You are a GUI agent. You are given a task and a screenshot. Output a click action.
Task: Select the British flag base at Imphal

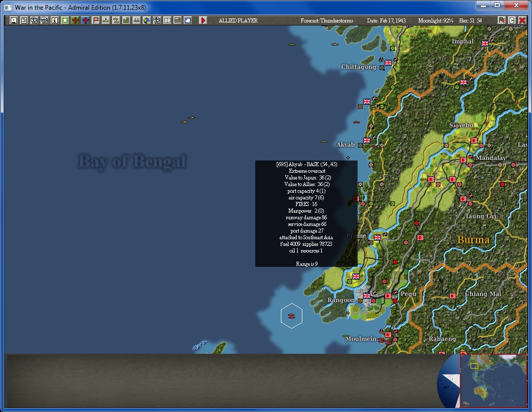[485, 43]
